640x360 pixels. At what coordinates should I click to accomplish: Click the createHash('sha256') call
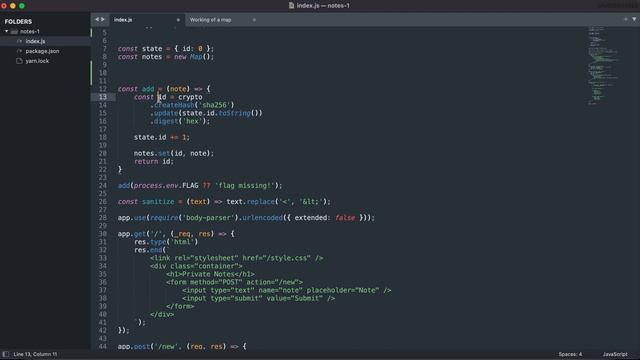point(192,105)
